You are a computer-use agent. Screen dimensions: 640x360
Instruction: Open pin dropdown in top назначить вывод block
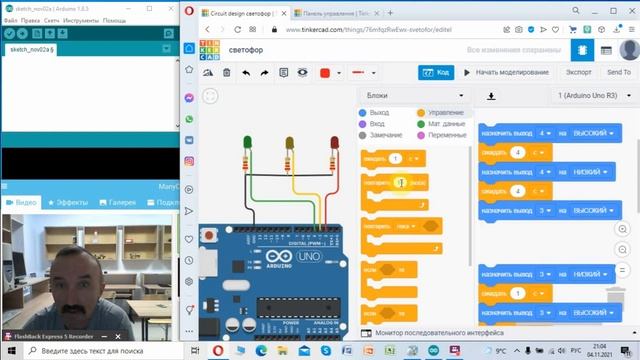[x=545, y=133]
